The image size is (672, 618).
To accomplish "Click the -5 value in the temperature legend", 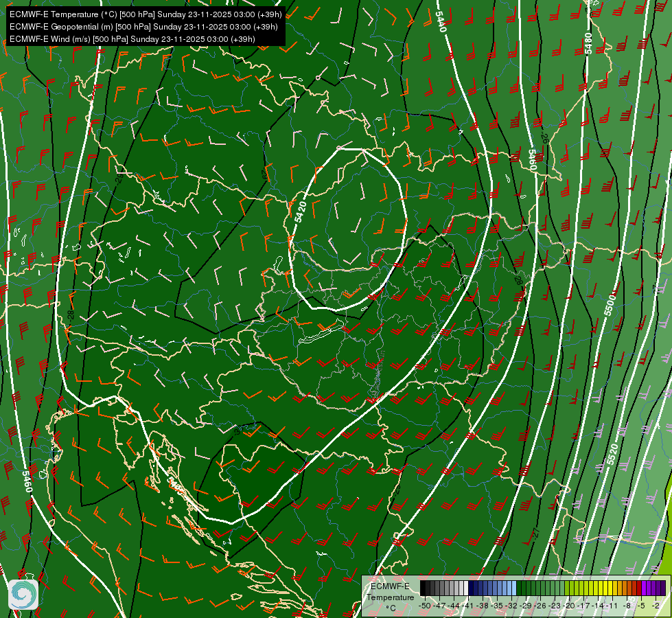I will [640, 606].
